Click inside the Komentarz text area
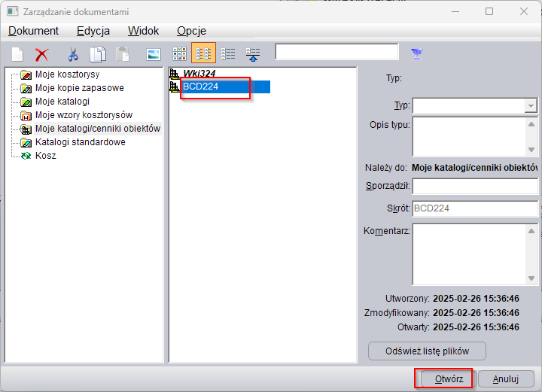Screen dimensions: 542x392 pyautogui.click(x=469, y=254)
